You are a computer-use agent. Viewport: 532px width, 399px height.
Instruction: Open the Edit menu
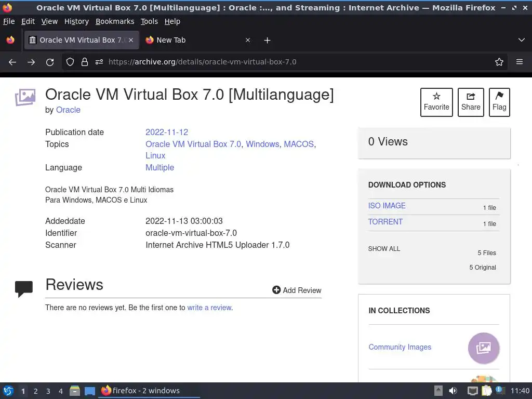28,21
